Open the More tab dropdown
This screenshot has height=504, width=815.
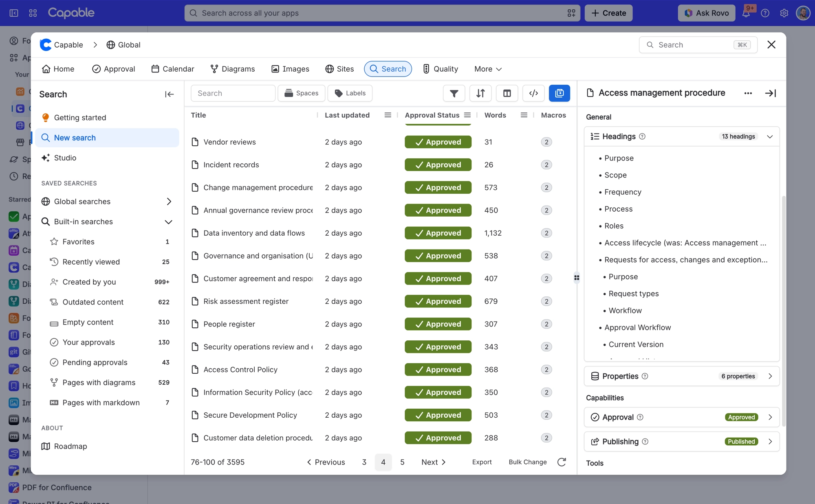pyautogui.click(x=488, y=69)
